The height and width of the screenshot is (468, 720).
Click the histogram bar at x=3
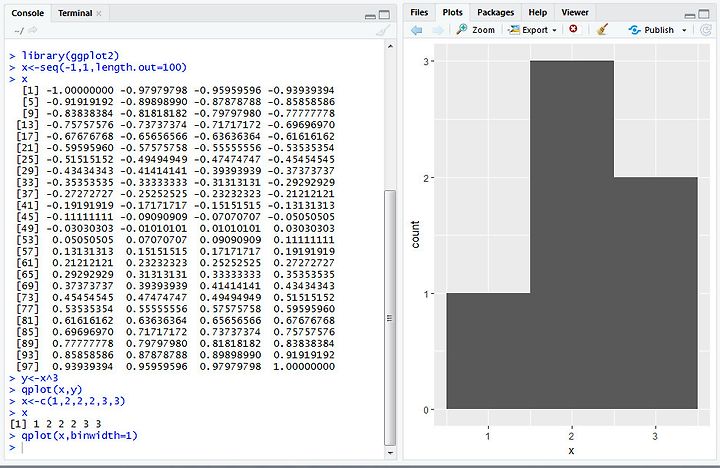(x=656, y=293)
